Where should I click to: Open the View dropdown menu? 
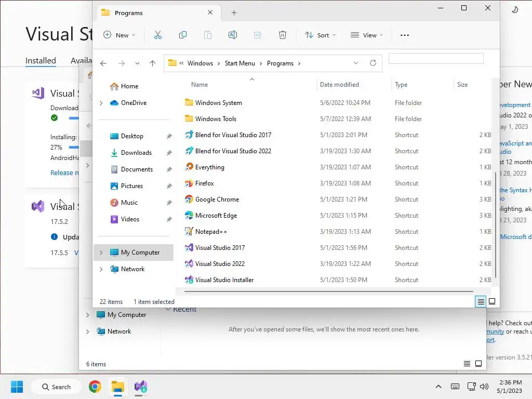[x=366, y=35]
